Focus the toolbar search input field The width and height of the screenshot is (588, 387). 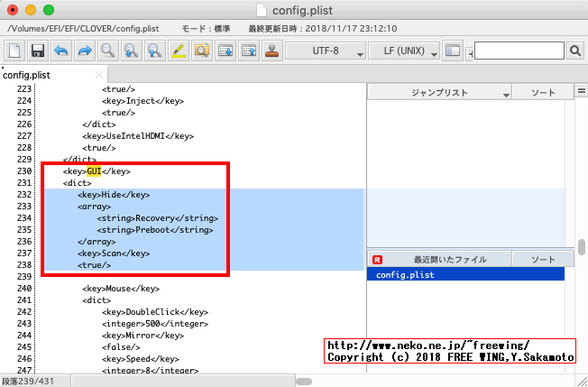pyautogui.click(x=519, y=51)
